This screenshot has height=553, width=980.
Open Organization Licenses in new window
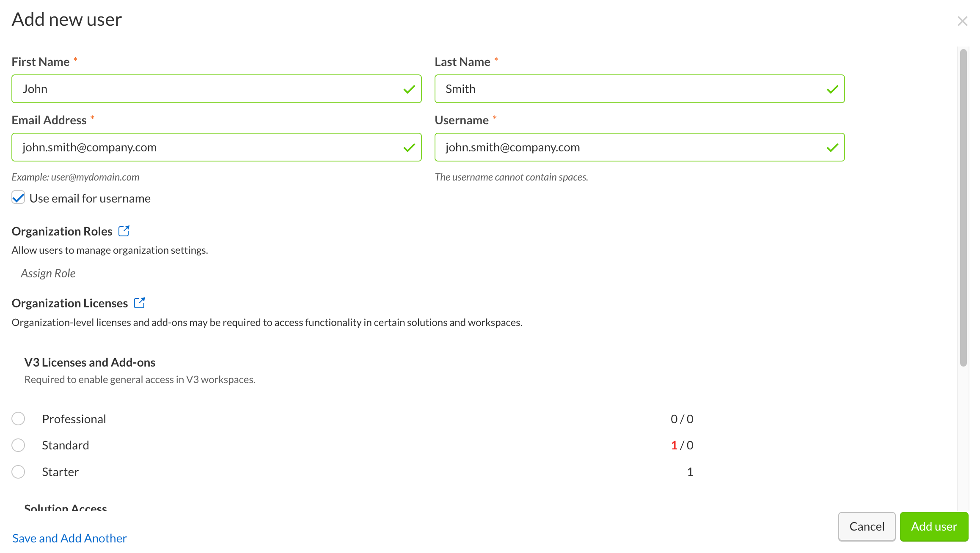[x=140, y=302]
